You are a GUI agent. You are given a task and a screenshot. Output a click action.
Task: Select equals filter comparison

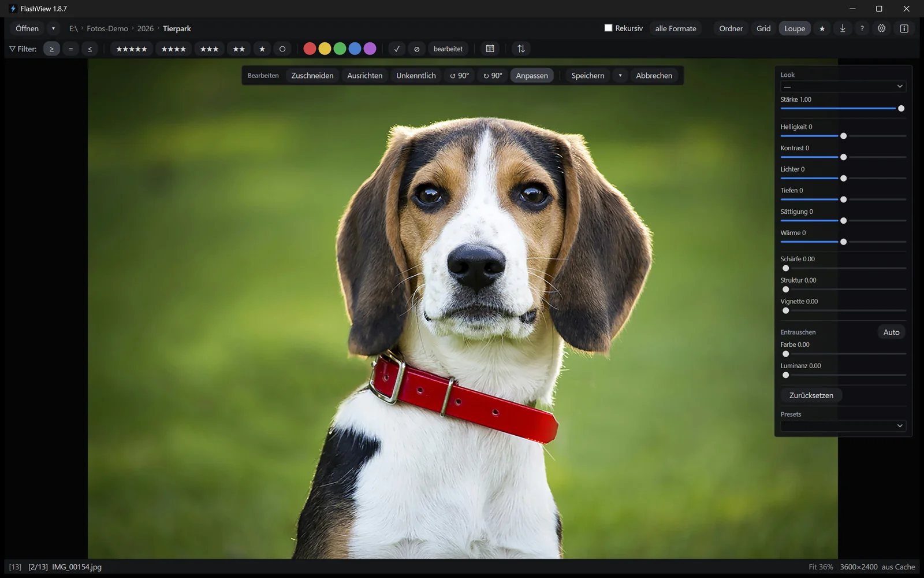[x=70, y=49]
